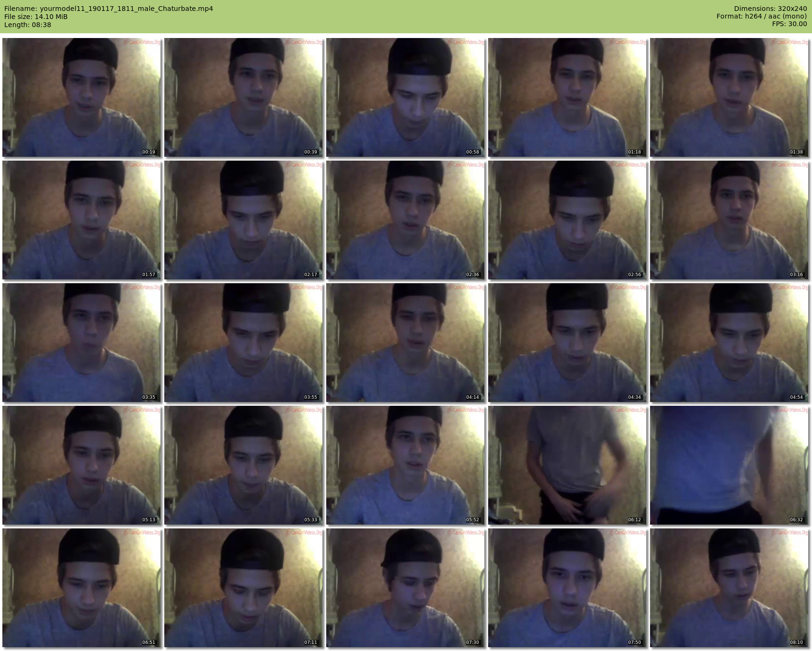
Task: Click the "Length: 08:38" text
Action: (x=28, y=25)
